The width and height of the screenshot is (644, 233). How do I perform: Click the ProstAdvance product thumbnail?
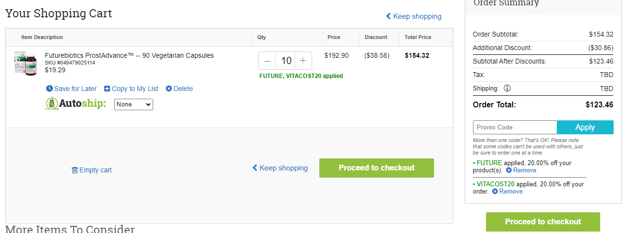click(25, 63)
